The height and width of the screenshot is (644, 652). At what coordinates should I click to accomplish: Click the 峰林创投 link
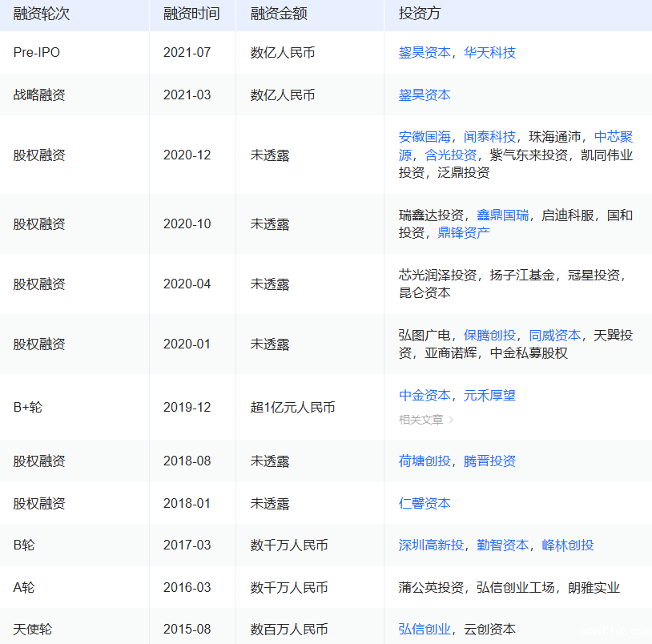(x=567, y=545)
